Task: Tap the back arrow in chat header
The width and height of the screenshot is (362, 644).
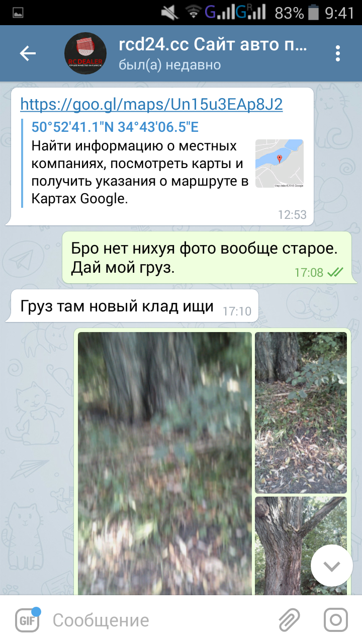Action: (x=28, y=53)
